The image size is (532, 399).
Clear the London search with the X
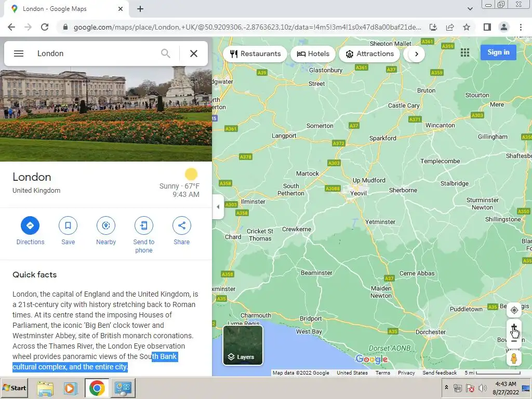pyautogui.click(x=194, y=54)
